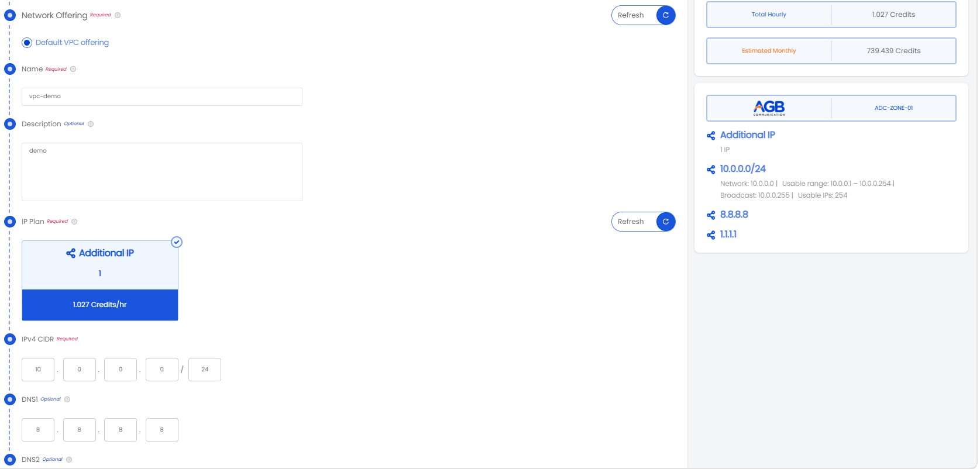
Task: Click the CIDR prefix length field 24
Action: pos(205,370)
